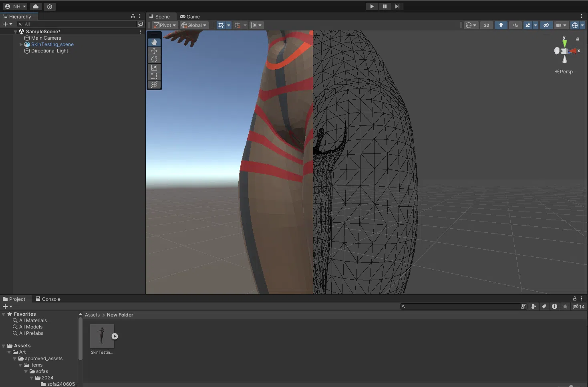Viewport: 588px width, 387px height.
Task: Open Unity version control icon in top bar
Action: pyautogui.click(x=50, y=6)
